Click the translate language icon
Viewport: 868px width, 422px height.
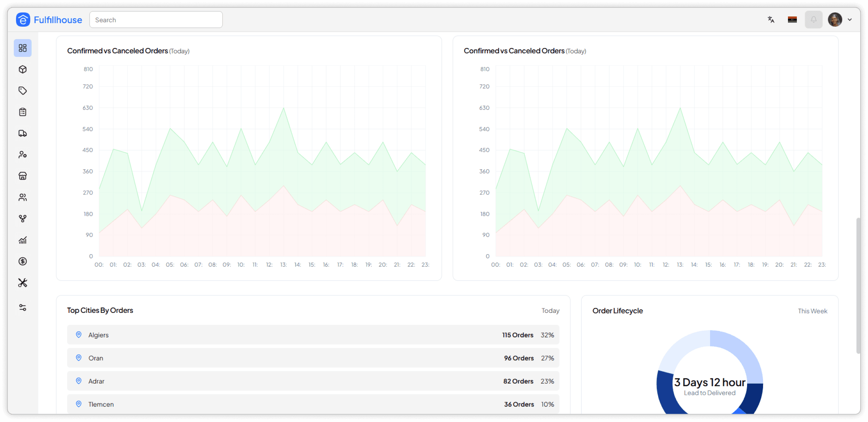[771, 20]
